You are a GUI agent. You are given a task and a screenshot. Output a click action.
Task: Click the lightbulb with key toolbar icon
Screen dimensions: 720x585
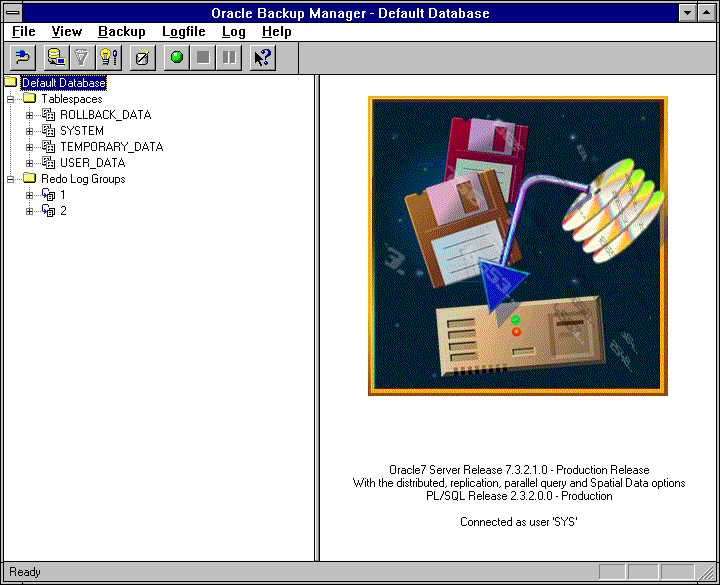point(108,58)
